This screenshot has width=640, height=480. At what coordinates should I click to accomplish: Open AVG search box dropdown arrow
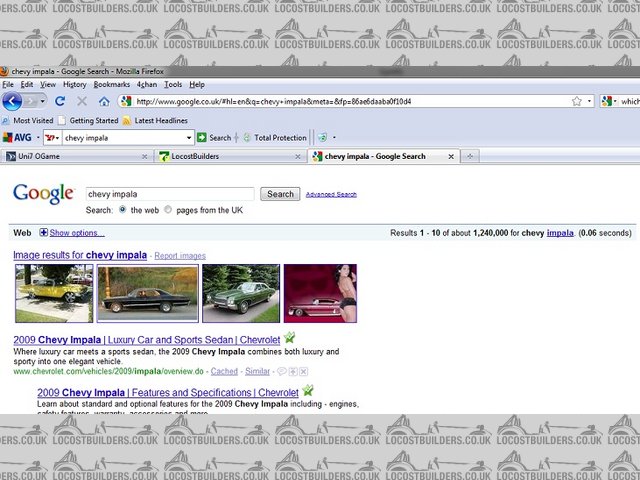click(188, 137)
